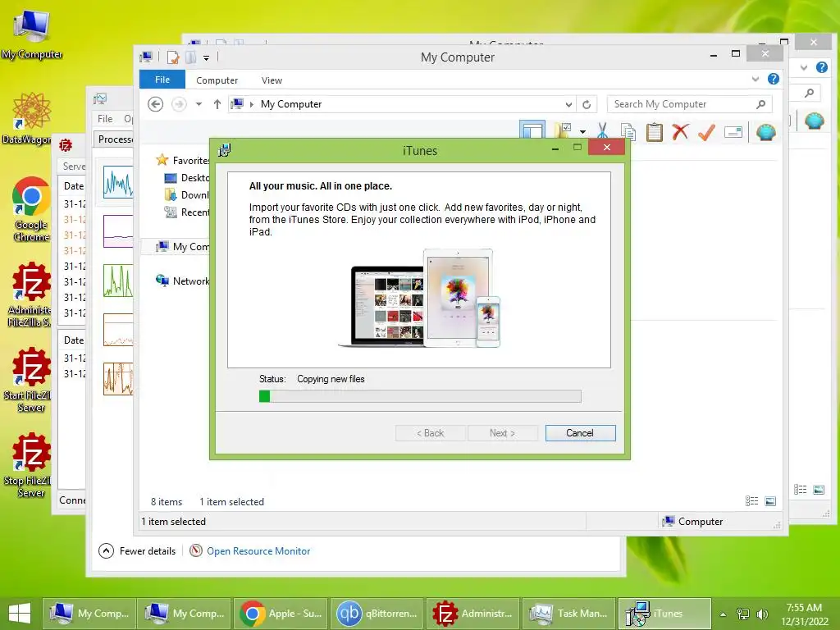Click Open Resource Monitor link in Task Manager
This screenshot has height=630, width=840.
tap(258, 550)
